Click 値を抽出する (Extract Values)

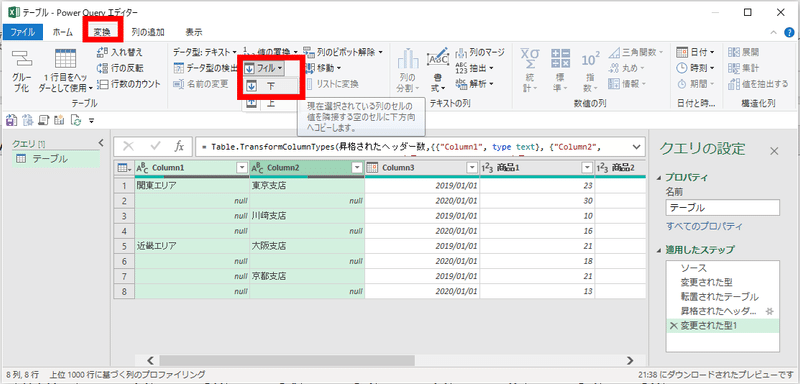coord(758,84)
